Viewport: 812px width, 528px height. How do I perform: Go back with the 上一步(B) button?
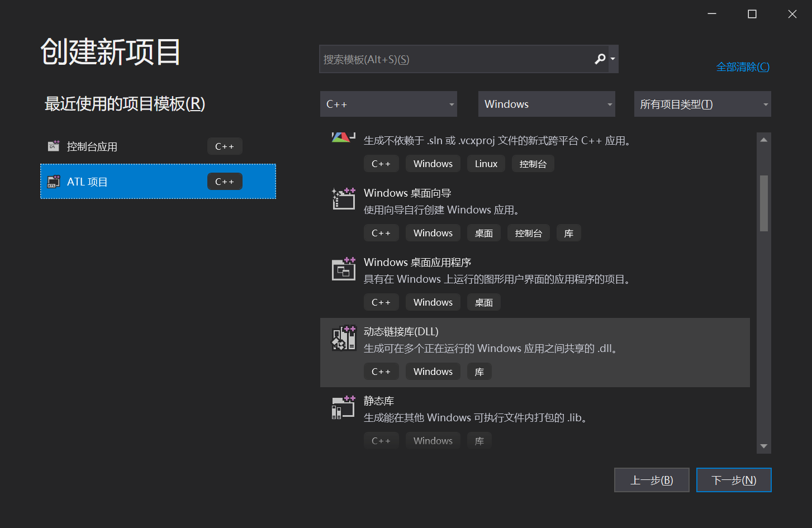(x=652, y=480)
